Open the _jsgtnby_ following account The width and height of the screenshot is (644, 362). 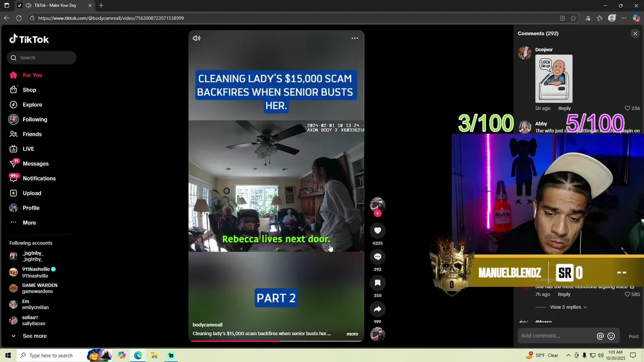tap(33, 256)
